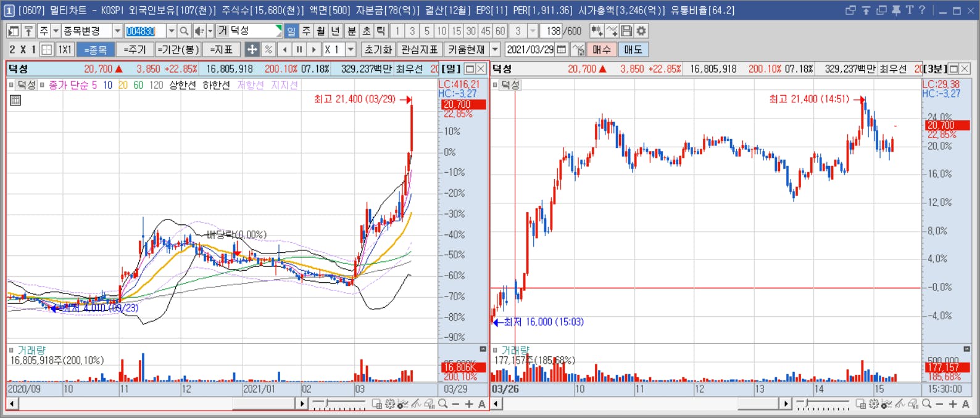Open the stock search magnifier icon
Screen dimensions: 980x418
(184, 31)
